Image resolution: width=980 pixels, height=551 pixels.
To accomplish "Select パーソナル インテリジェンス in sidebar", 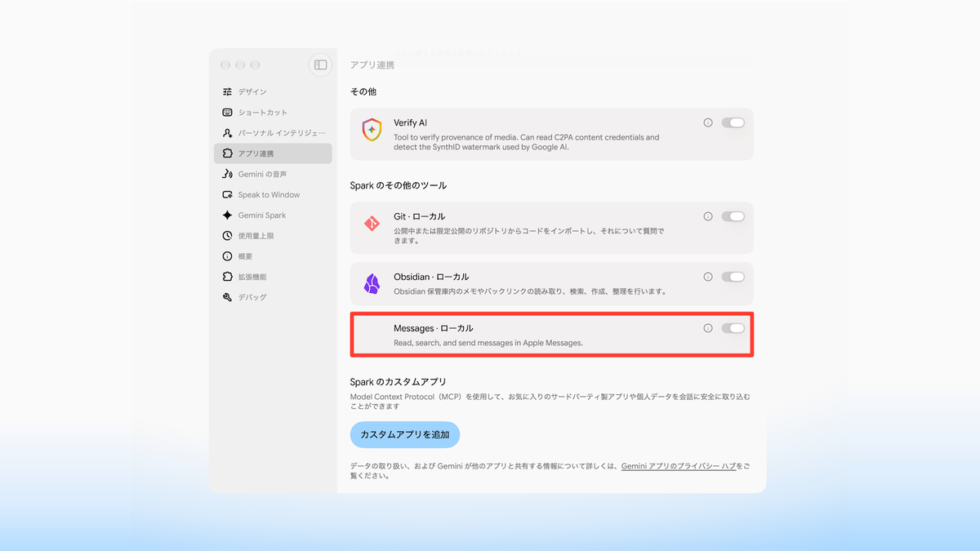I will tap(273, 133).
